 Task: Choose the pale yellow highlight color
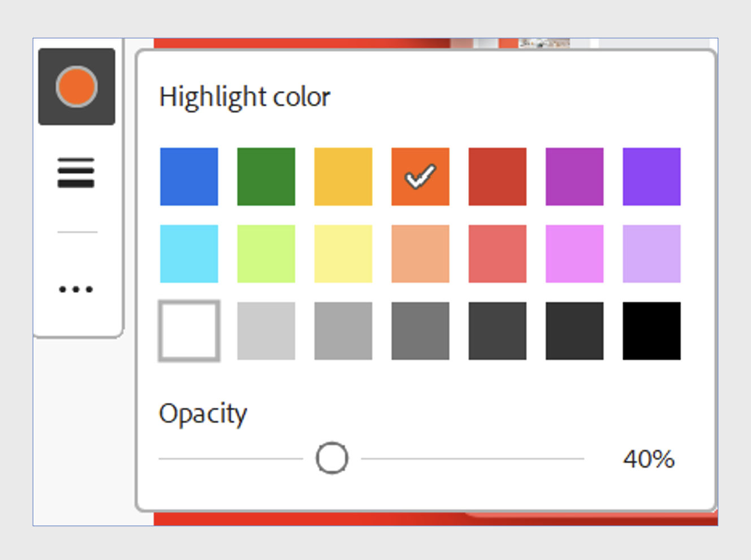click(343, 254)
